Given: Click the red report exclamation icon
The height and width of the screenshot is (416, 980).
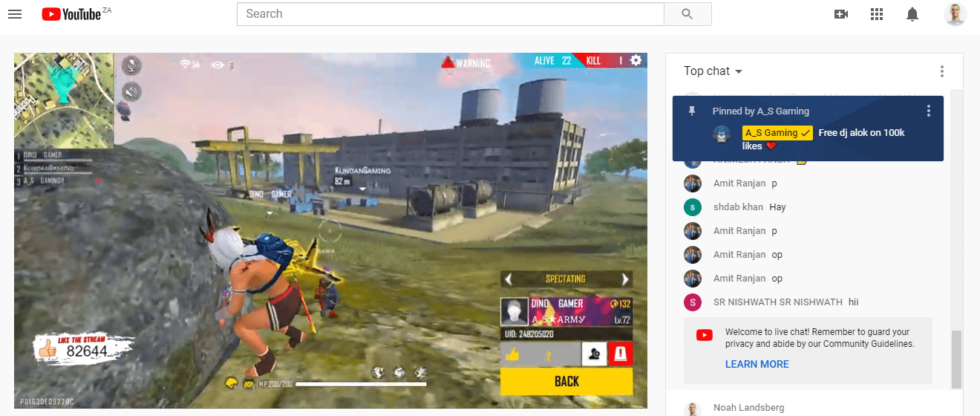Looking at the screenshot, I should 620,355.
